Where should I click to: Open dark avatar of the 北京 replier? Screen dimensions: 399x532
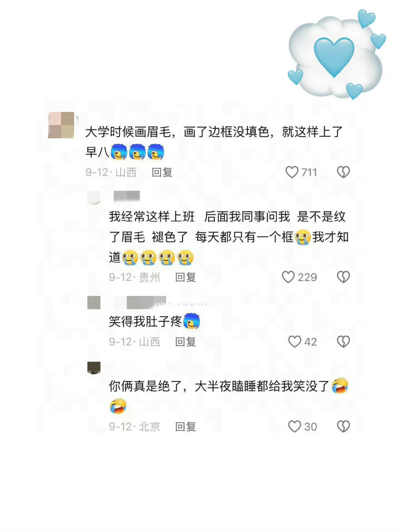point(94,368)
